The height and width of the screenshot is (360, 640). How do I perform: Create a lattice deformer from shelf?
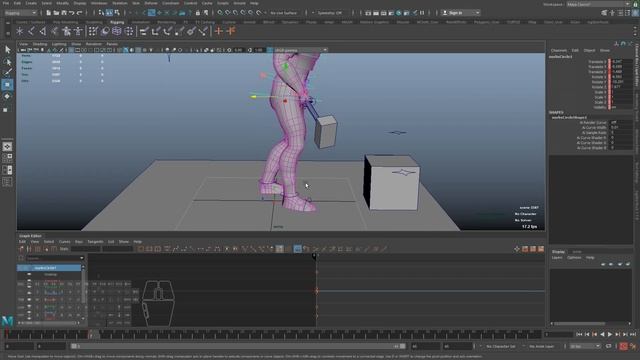coord(117,31)
